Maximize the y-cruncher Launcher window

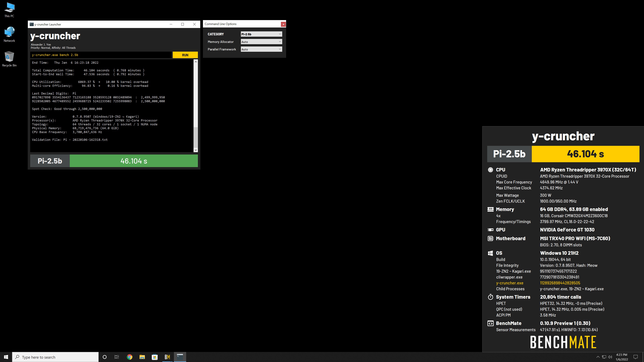point(182,24)
